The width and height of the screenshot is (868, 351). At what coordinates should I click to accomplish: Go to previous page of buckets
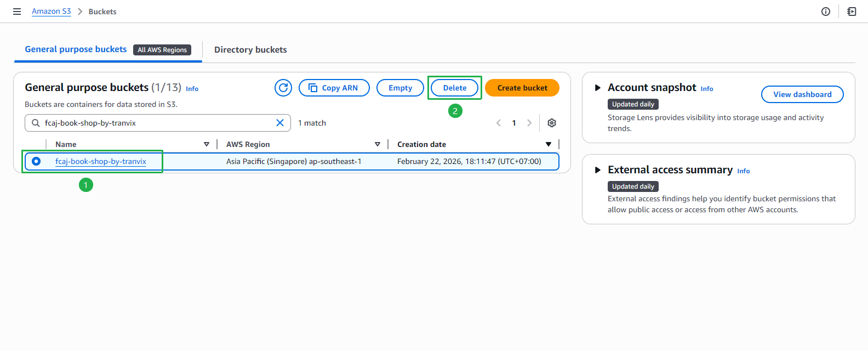tap(499, 123)
